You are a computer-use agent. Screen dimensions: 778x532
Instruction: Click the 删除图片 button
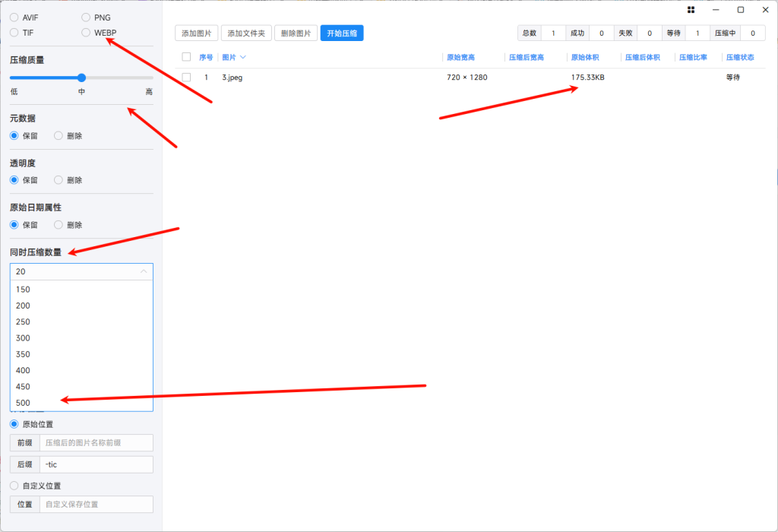(296, 33)
